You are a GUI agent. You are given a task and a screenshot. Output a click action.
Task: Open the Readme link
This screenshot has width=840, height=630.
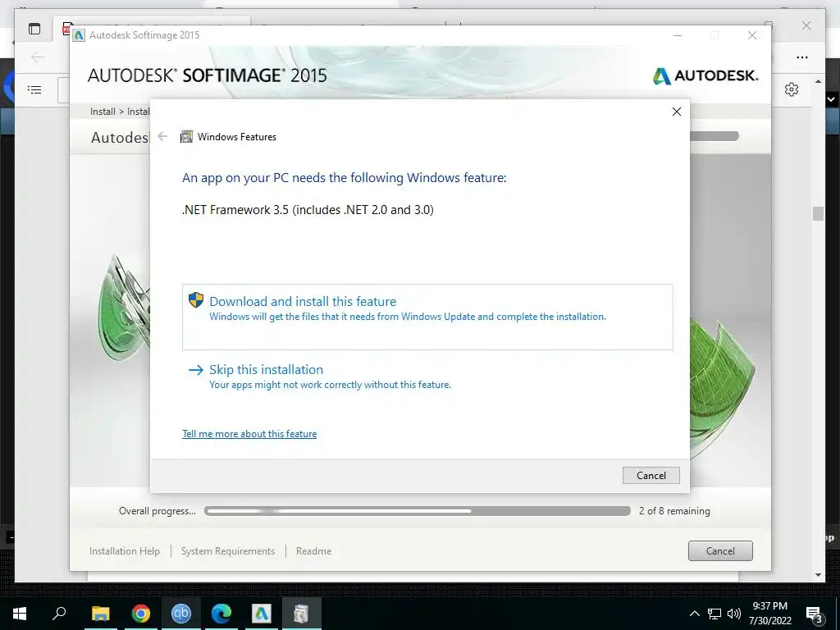[x=313, y=550]
